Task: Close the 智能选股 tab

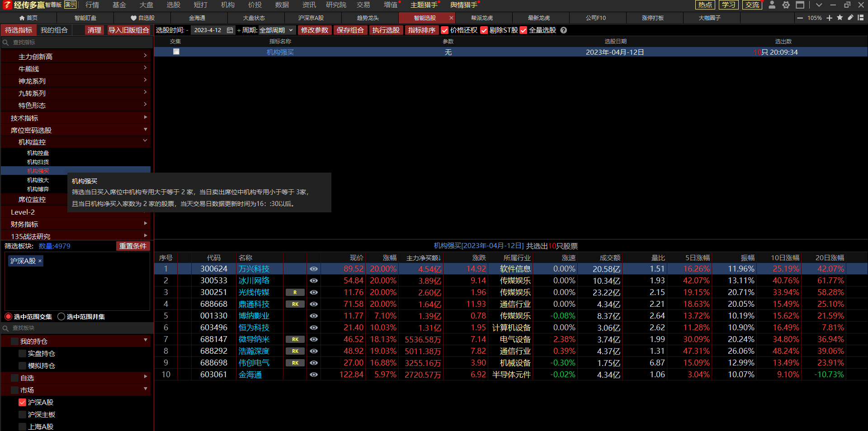Action: pyautogui.click(x=451, y=18)
